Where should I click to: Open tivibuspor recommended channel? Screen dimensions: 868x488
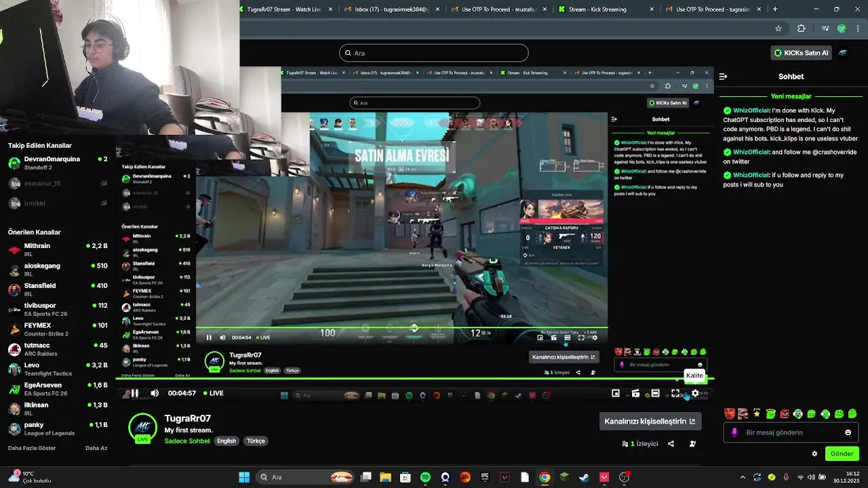[58, 309]
